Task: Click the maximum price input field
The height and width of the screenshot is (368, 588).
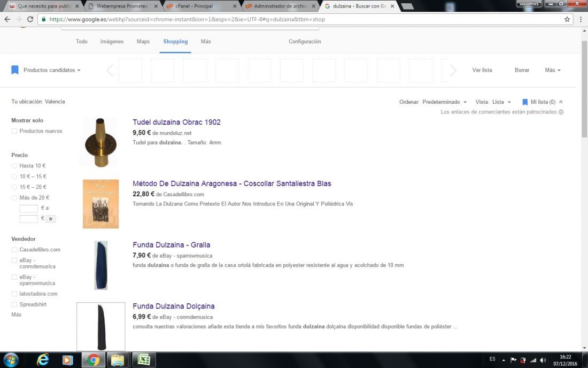Action: 28,219
